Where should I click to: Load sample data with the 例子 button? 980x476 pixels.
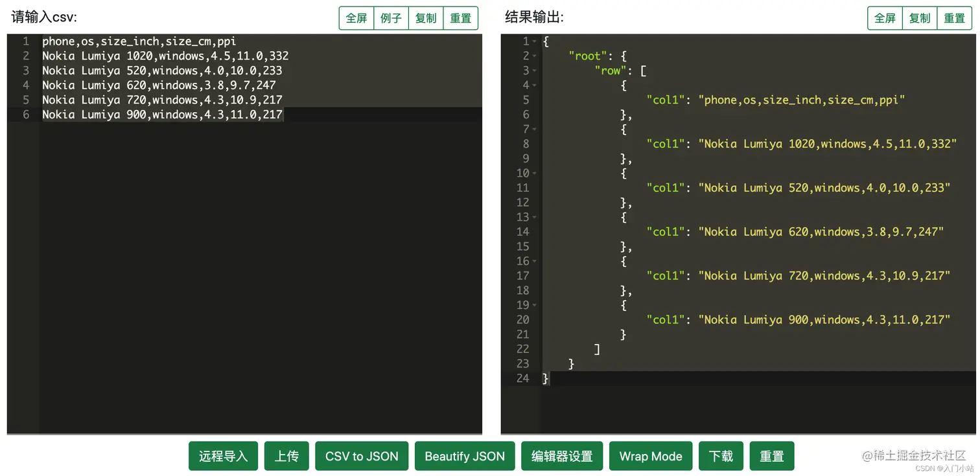pos(391,18)
